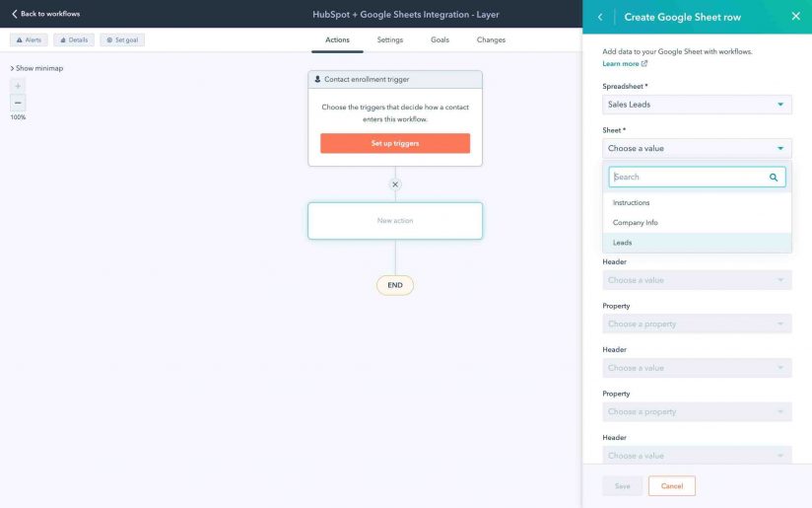Open the Changes tab
The image size is (812, 508).
point(491,40)
